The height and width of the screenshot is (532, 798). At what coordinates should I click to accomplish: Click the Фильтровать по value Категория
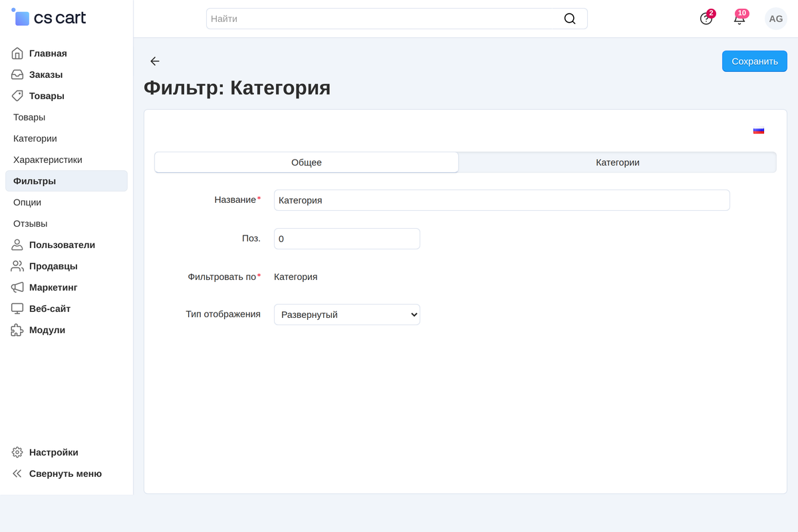point(296,277)
